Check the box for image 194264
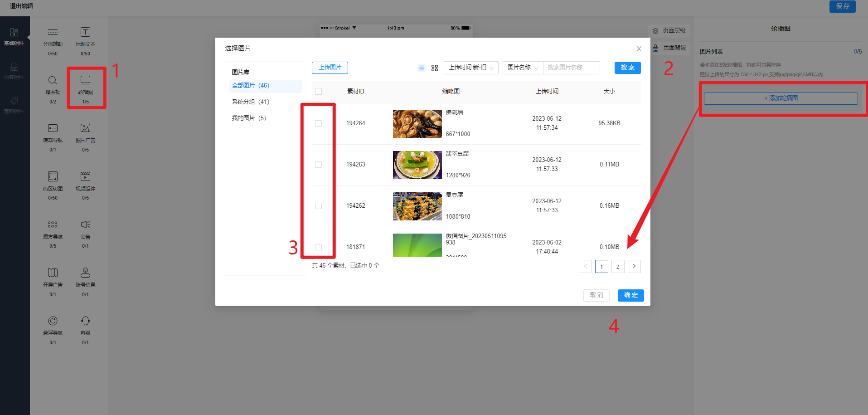The width and height of the screenshot is (868, 415). coord(318,123)
